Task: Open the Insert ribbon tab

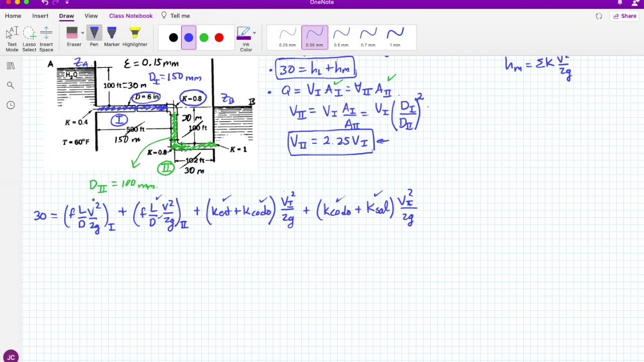Action: [x=40, y=16]
